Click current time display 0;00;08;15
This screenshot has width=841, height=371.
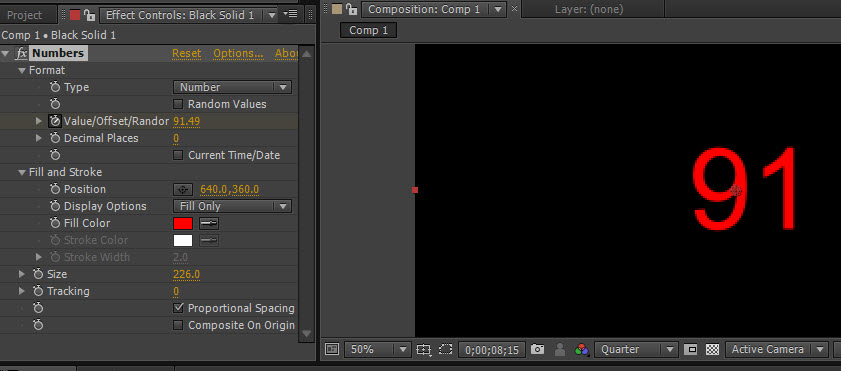pos(492,350)
